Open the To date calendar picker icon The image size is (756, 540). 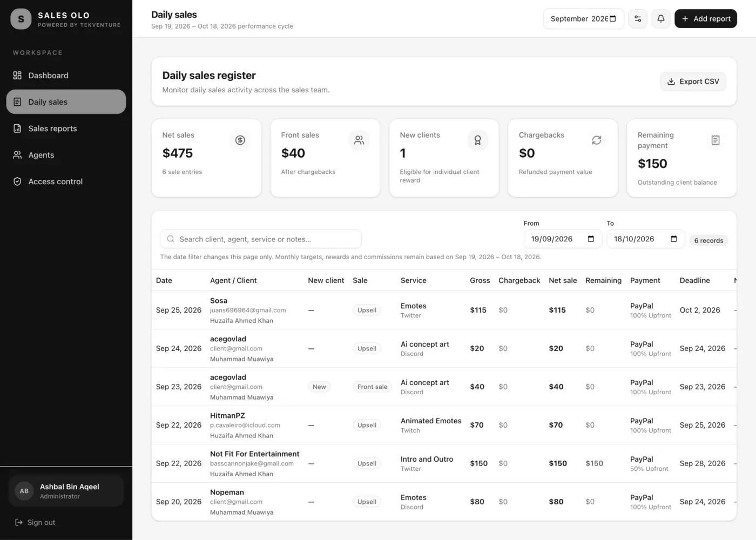tap(674, 239)
